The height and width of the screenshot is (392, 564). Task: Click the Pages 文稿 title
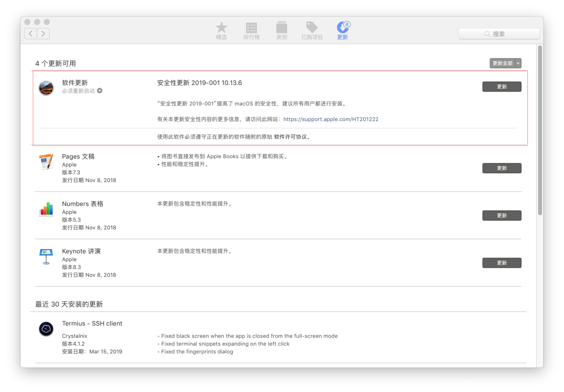point(78,157)
